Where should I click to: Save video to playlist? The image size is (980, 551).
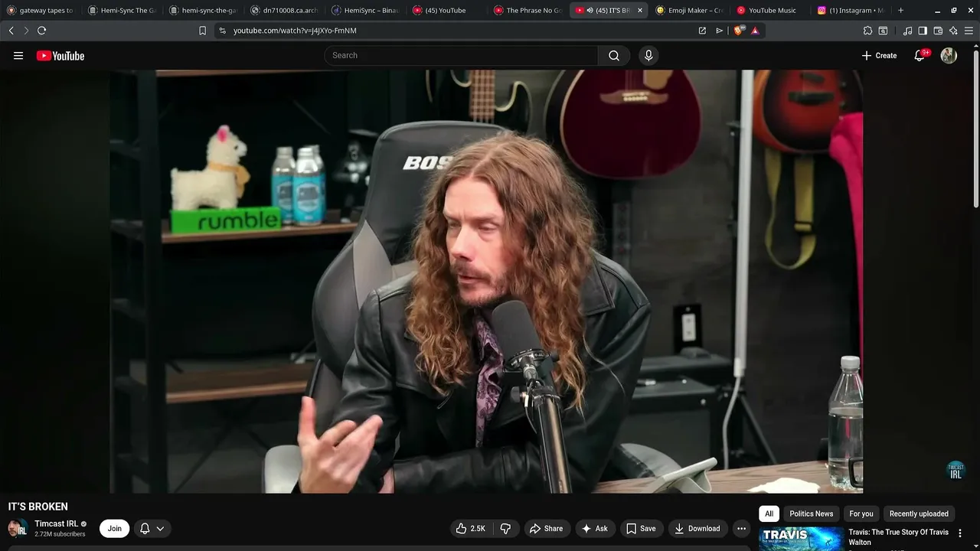pyautogui.click(x=641, y=528)
